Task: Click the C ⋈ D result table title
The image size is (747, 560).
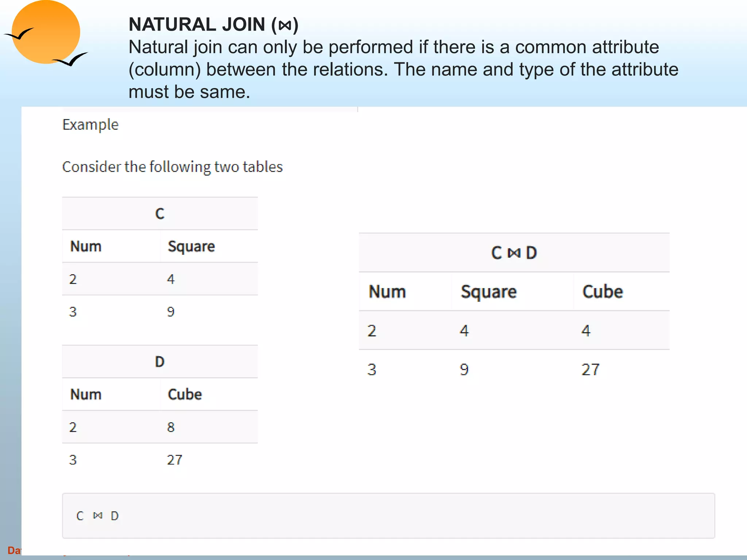Action: pos(514,253)
